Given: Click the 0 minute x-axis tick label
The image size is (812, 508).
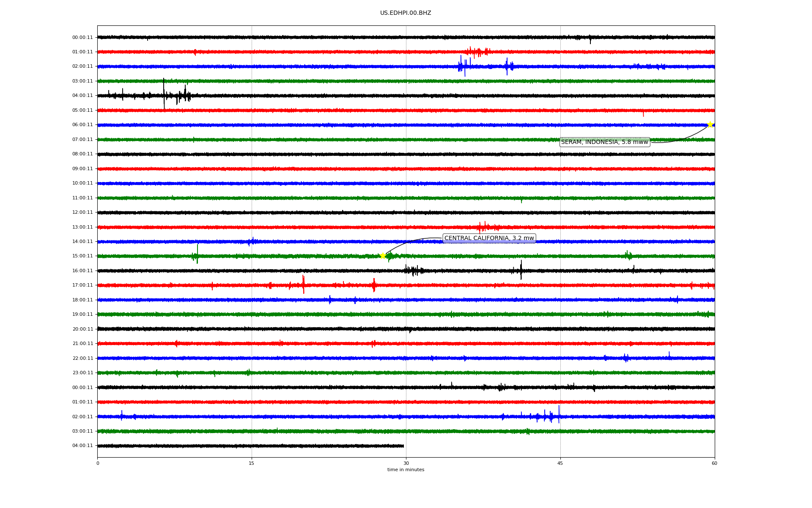Looking at the screenshot, I should tap(98, 463).
